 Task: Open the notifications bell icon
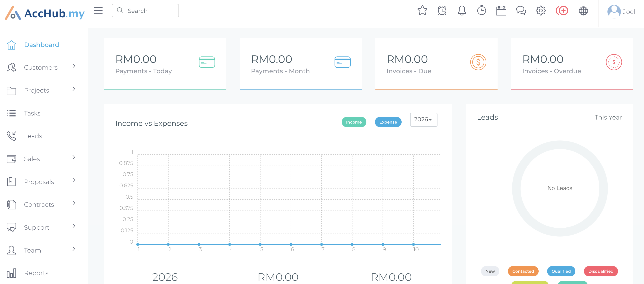462,11
